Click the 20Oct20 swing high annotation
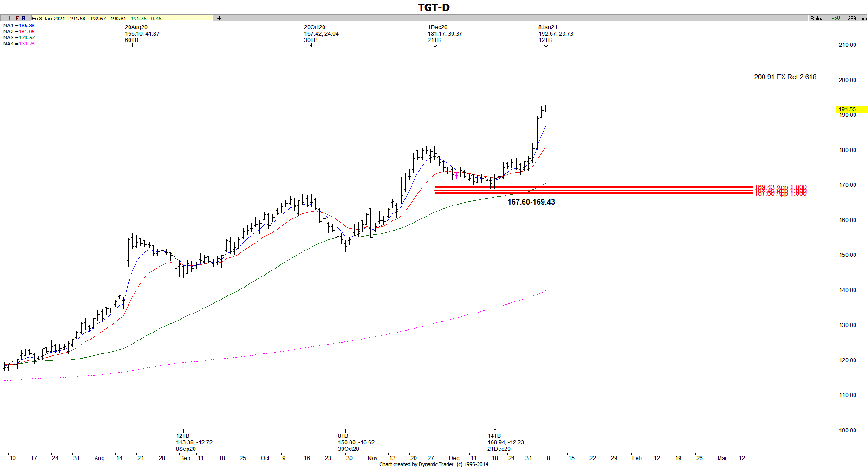868x468 pixels. (321, 34)
